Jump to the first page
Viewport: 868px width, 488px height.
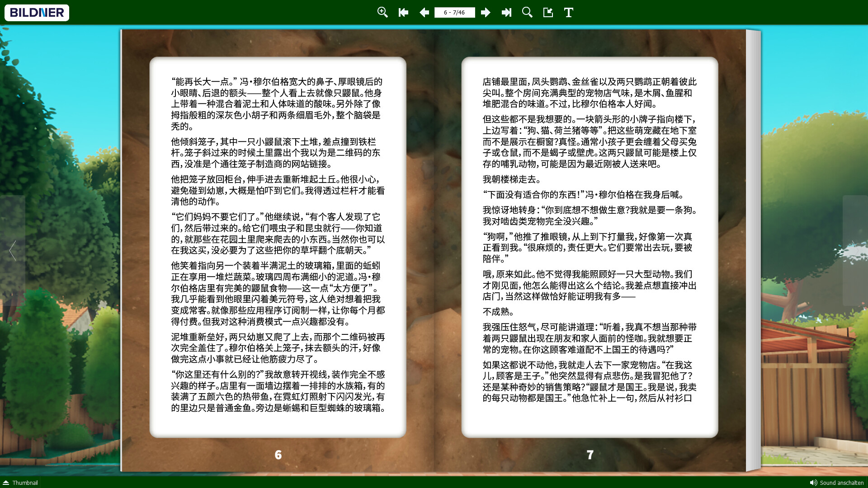click(x=403, y=12)
